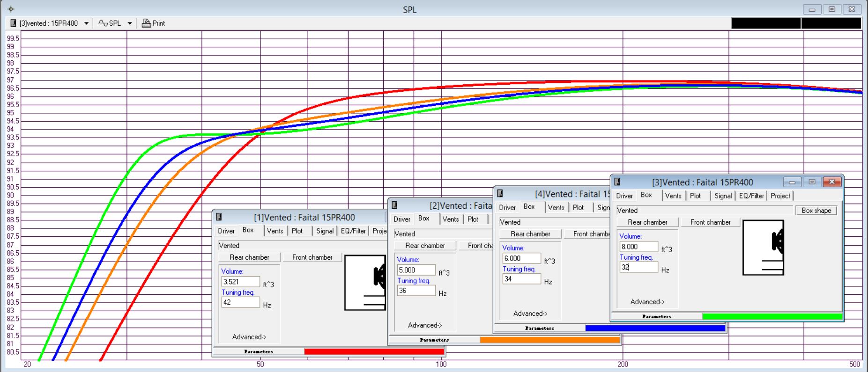Click the green color bar in [3]Vented window
868x372 pixels.
tap(772, 317)
